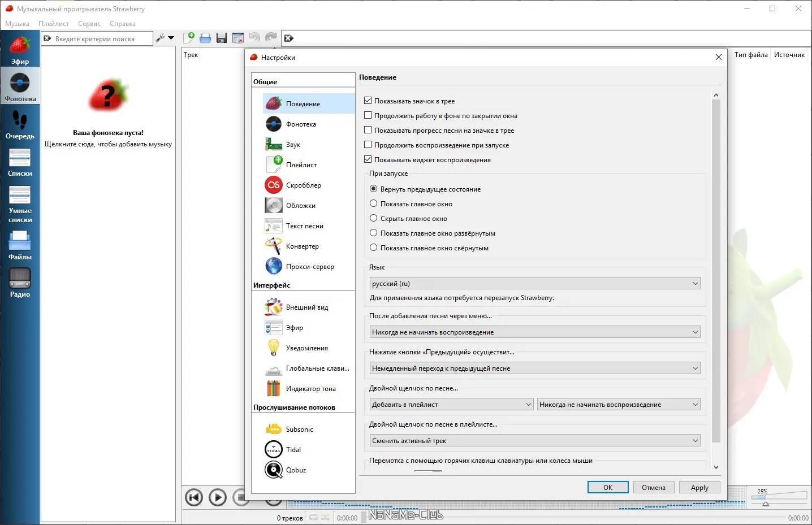The width and height of the screenshot is (812, 525).
Task: Select Обложки settings category
Action: point(309,206)
